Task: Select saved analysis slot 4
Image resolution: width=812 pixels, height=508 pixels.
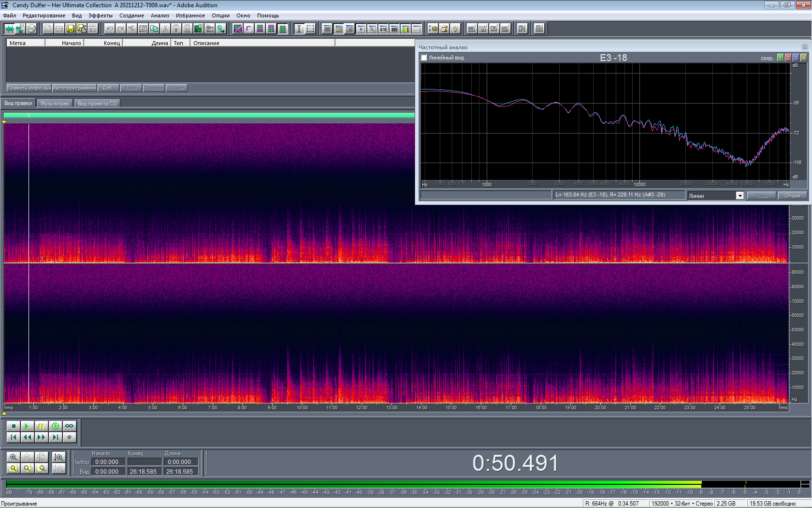Action: (803, 58)
